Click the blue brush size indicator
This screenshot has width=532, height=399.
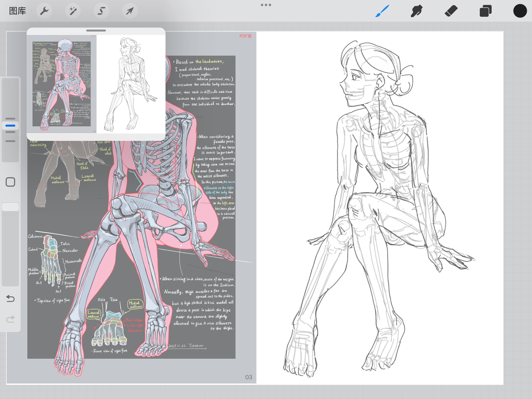point(10,126)
